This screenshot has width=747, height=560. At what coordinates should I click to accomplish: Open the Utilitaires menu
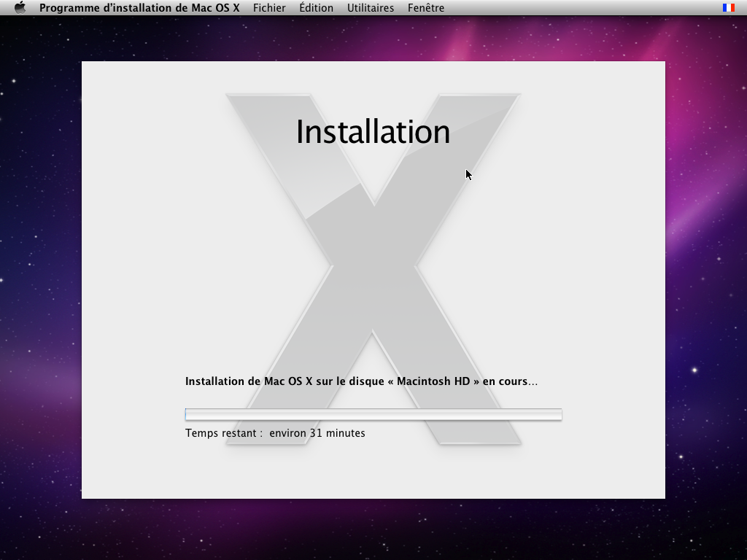(370, 8)
